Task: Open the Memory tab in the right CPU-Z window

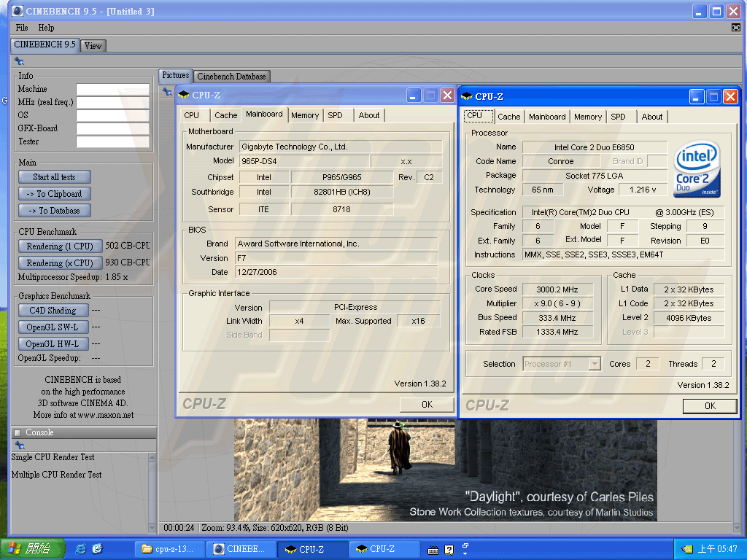Action: point(588,117)
